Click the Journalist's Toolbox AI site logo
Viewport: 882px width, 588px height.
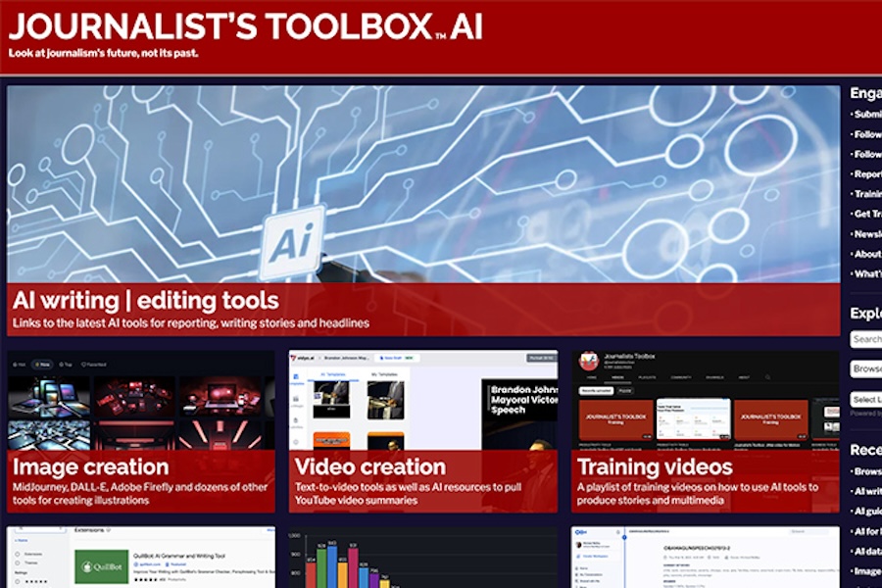point(246,25)
